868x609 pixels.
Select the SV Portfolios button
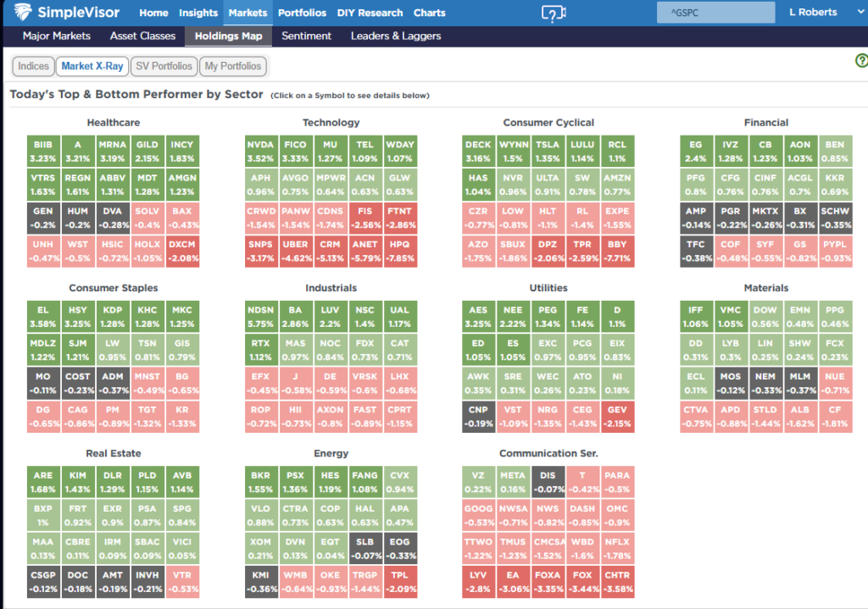tap(164, 66)
